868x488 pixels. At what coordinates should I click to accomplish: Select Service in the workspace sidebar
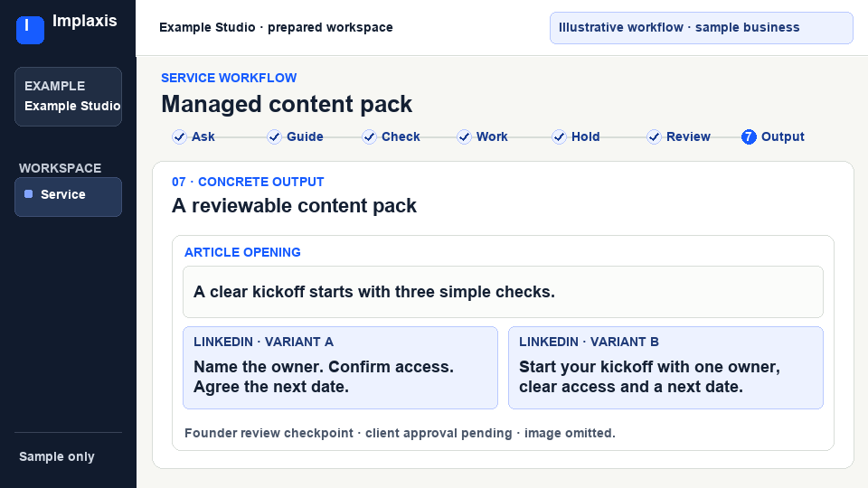coord(68,196)
